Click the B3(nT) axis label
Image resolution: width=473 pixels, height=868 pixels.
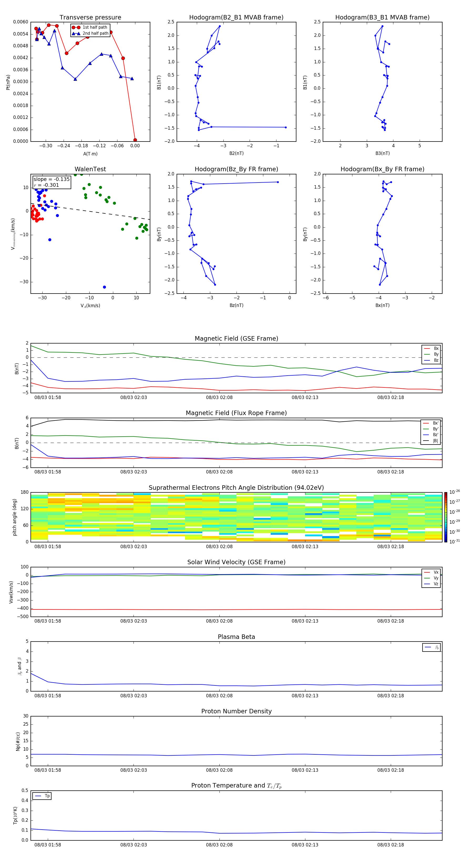pyautogui.click(x=382, y=153)
